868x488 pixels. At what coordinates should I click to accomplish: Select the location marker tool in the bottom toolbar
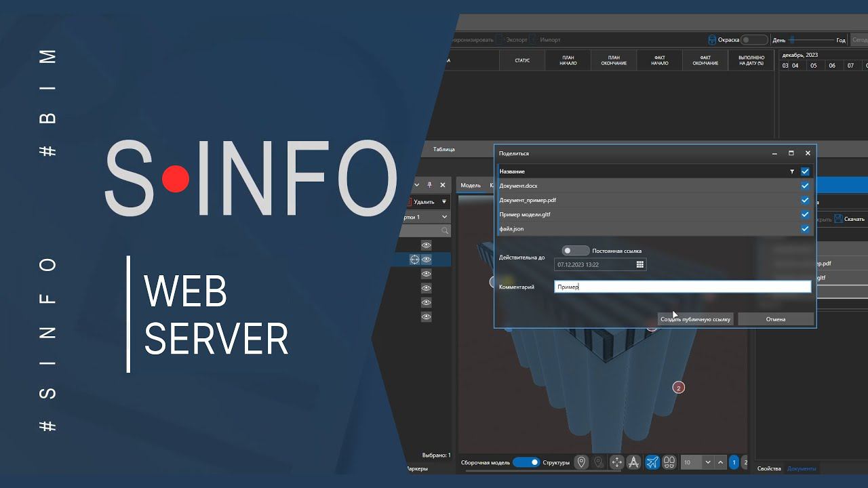click(581, 462)
